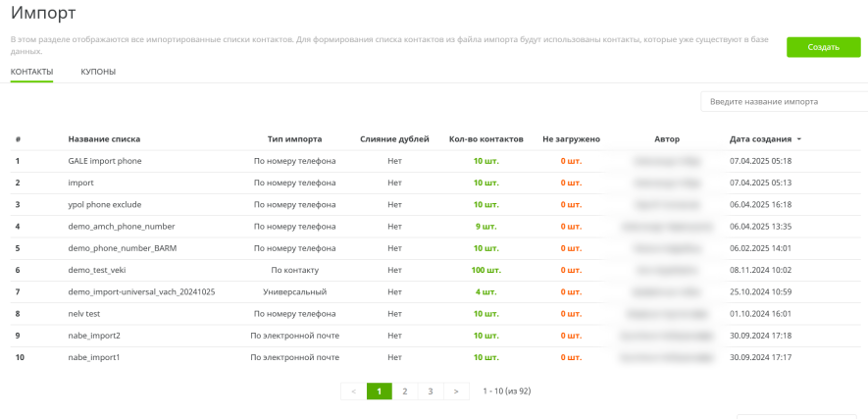868x419 pixels.
Task: Switch to the Купоны tab
Action: [x=98, y=73]
